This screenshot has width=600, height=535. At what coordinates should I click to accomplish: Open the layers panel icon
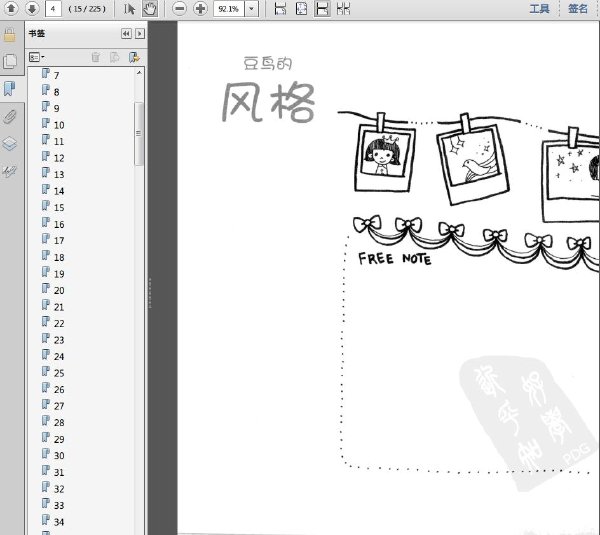[x=10, y=144]
